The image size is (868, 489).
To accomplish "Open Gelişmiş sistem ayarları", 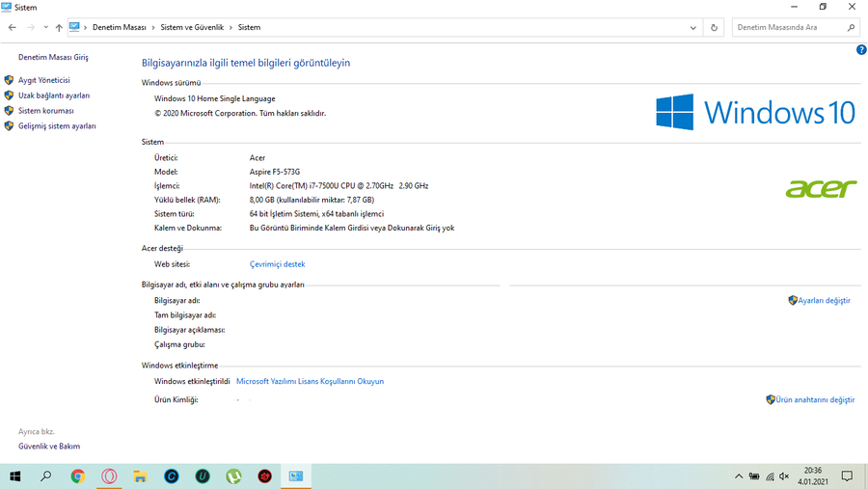I will [x=57, y=126].
